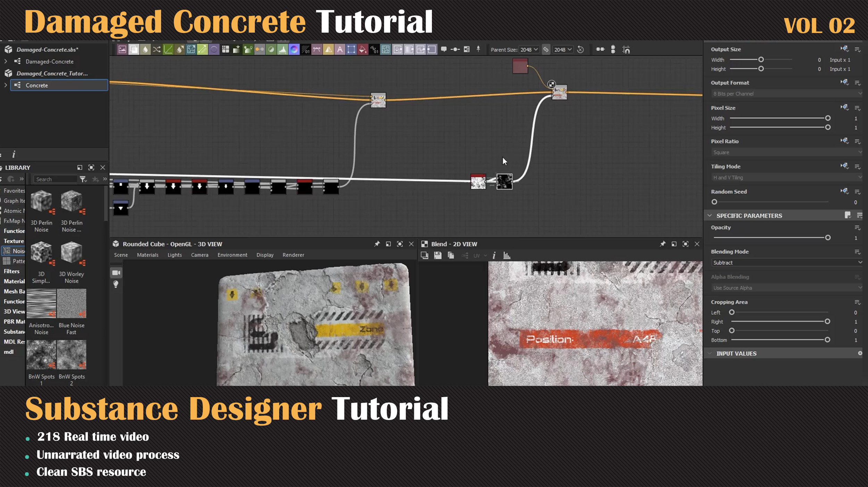Viewport: 868px width, 487px height.
Task: Open Materials menu in 3D view
Action: tap(148, 255)
